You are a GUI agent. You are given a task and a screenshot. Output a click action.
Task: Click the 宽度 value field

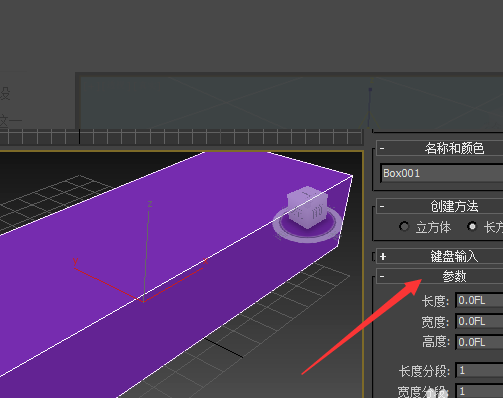point(479,321)
